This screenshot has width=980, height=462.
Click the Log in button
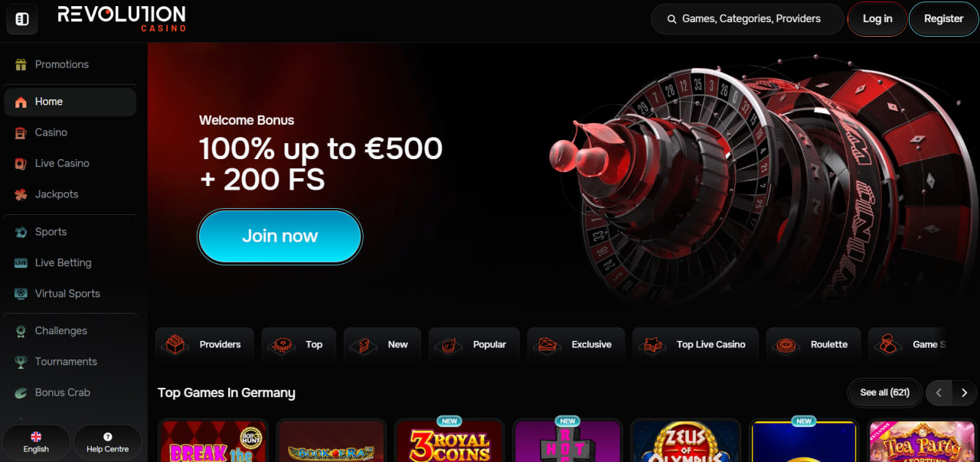coord(877,19)
